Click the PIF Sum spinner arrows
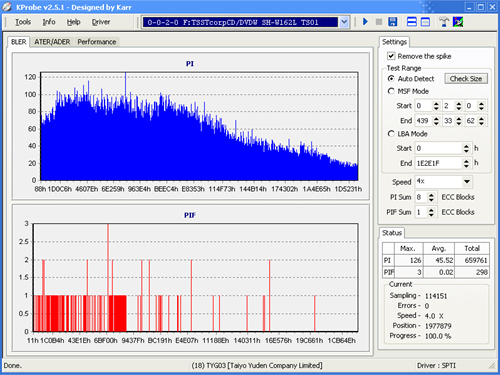Screen dimensions: 500x375 pyautogui.click(x=431, y=212)
